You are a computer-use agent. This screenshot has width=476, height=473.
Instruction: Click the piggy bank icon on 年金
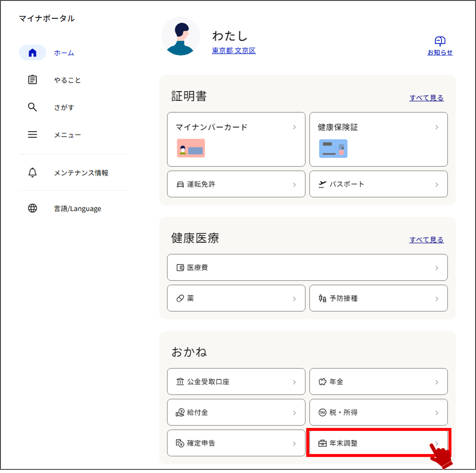[x=322, y=382]
